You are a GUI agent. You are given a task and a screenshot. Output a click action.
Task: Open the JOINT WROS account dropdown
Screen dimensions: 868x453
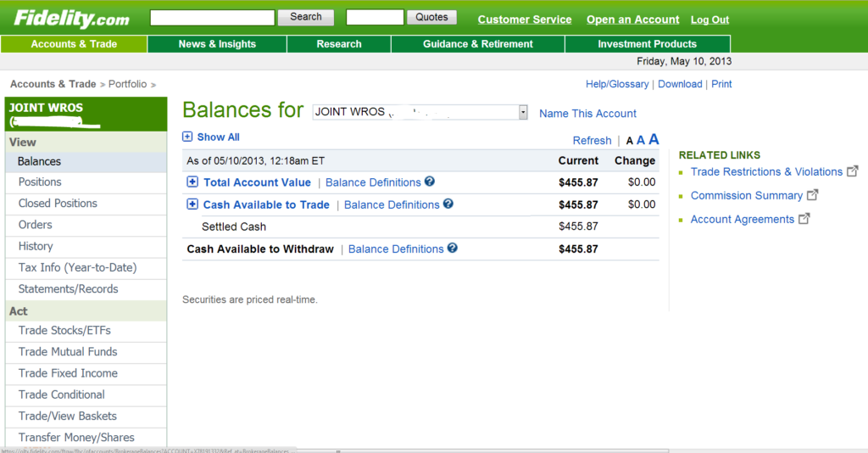[420, 112]
